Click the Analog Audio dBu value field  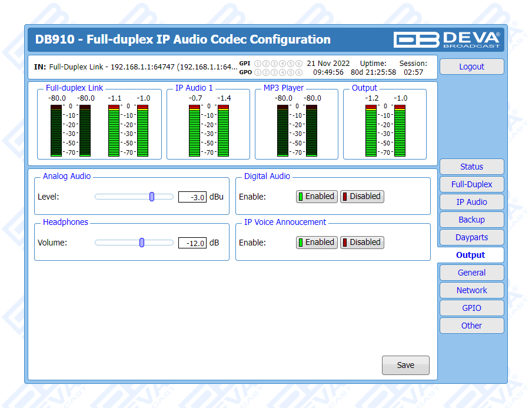coord(192,197)
